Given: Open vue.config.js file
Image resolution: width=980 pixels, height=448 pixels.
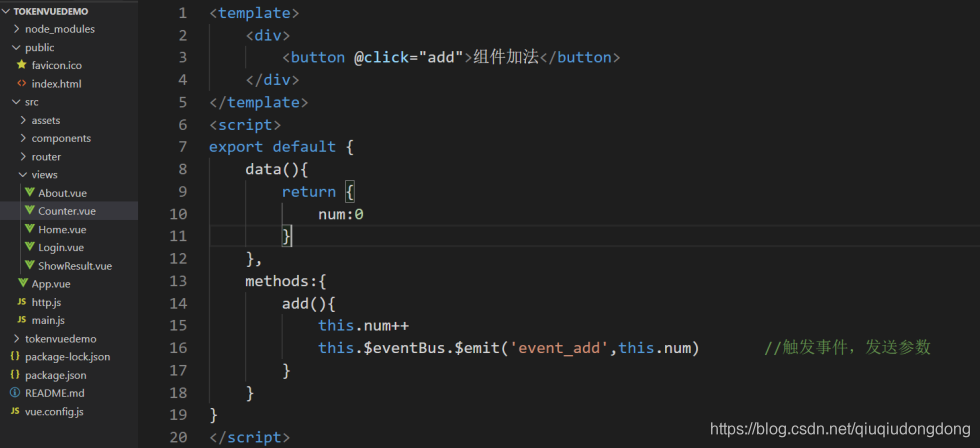Looking at the screenshot, I should pos(54,412).
